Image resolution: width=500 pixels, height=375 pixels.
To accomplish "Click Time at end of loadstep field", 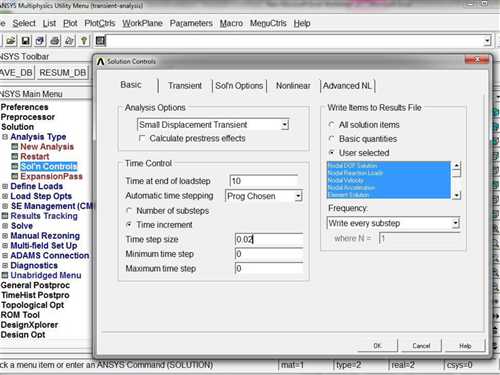I will 264,181.
